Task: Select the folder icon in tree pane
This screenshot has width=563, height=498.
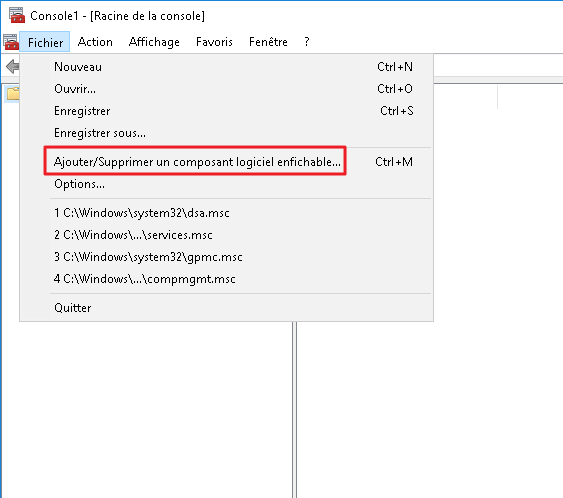Action: pyautogui.click(x=13, y=94)
